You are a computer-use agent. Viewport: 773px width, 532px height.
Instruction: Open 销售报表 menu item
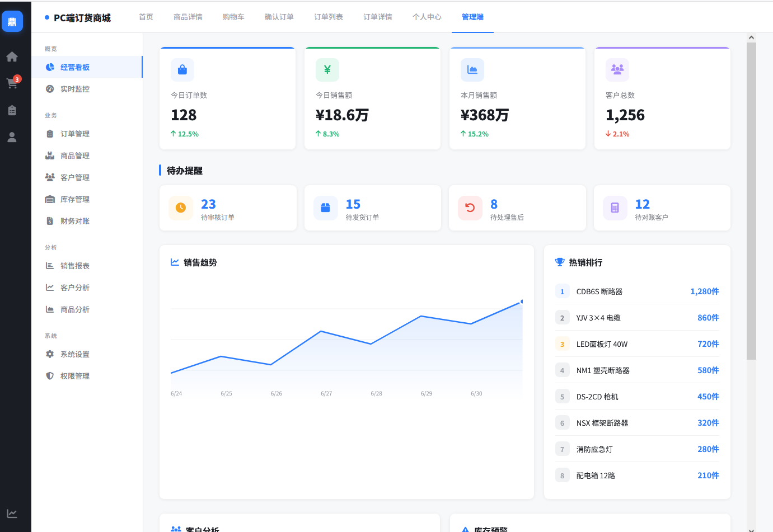click(87, 266)
